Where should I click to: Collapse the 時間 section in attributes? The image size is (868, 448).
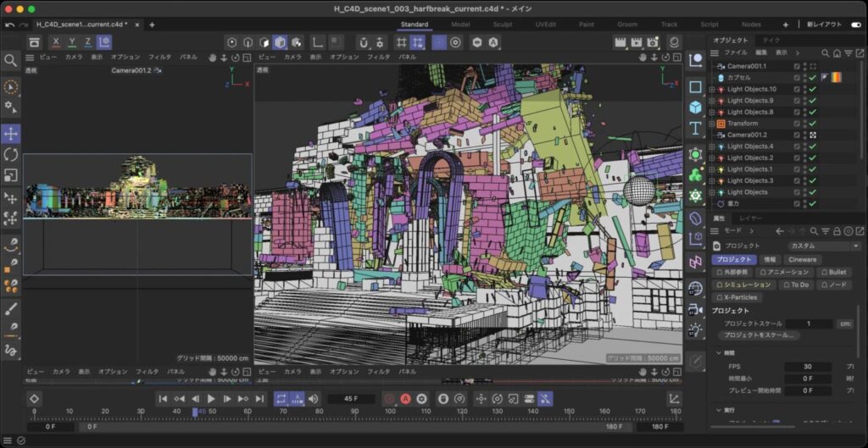coord(720,352)
